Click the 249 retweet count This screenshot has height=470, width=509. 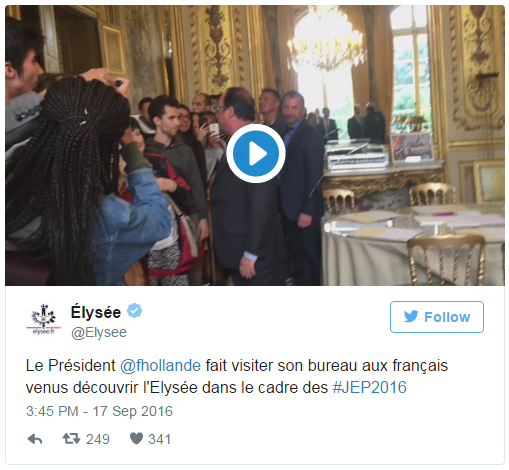click(98, 439)
